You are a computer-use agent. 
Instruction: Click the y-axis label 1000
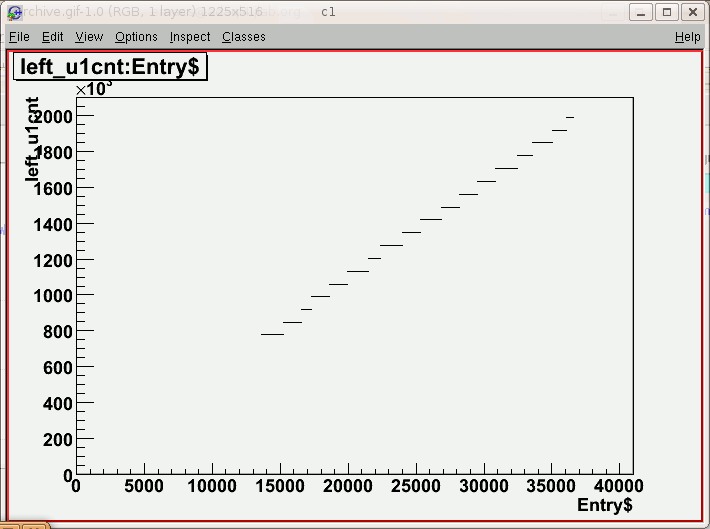53,296
